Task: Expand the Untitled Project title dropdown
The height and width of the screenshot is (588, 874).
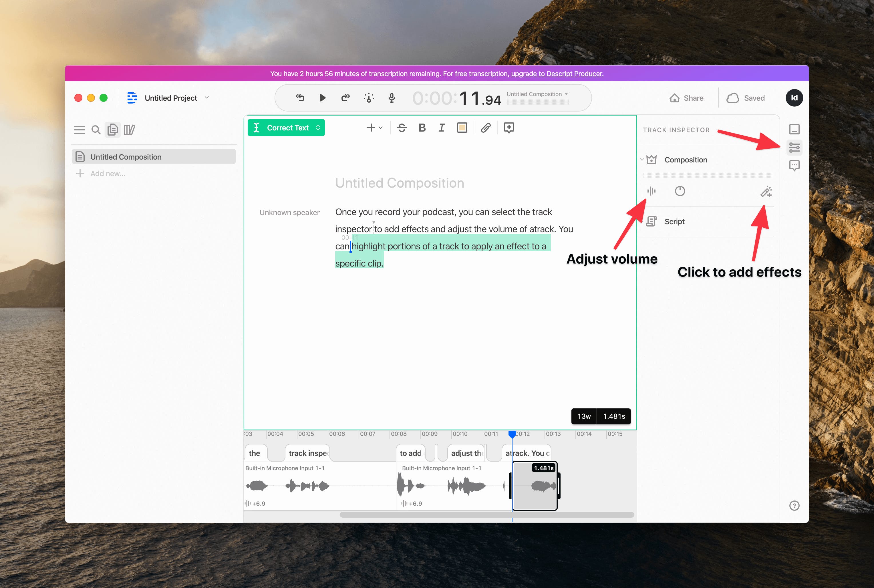Action: pos(207,97)
